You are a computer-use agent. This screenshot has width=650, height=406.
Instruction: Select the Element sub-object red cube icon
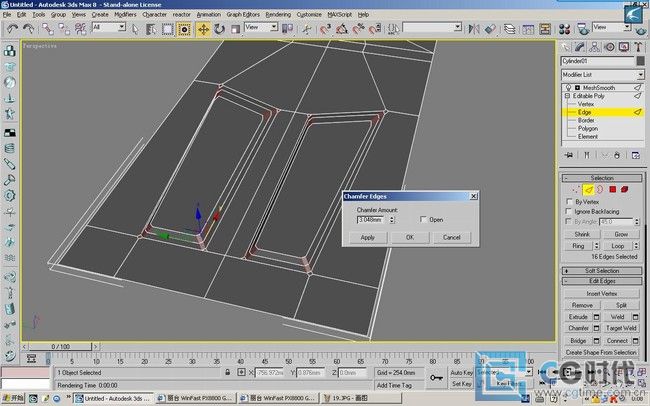tap(624, 190)
